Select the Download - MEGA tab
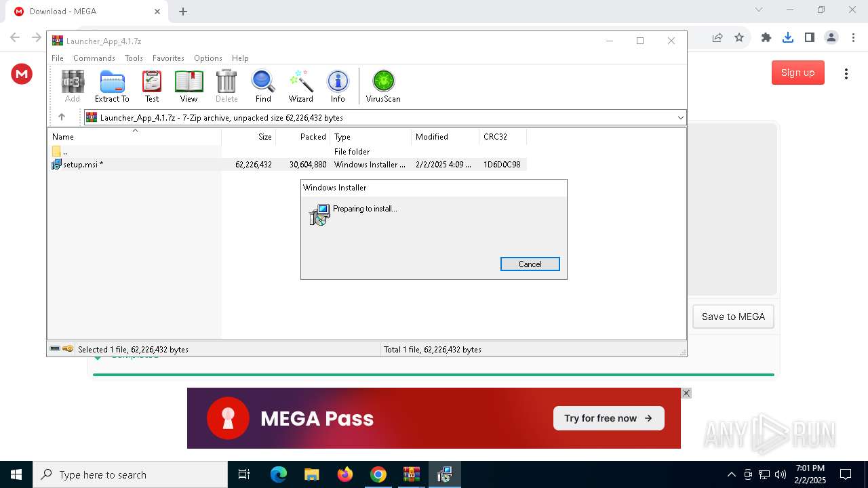Image resolution: width=868 pixels, height=488 pixels. coord(87,12)
